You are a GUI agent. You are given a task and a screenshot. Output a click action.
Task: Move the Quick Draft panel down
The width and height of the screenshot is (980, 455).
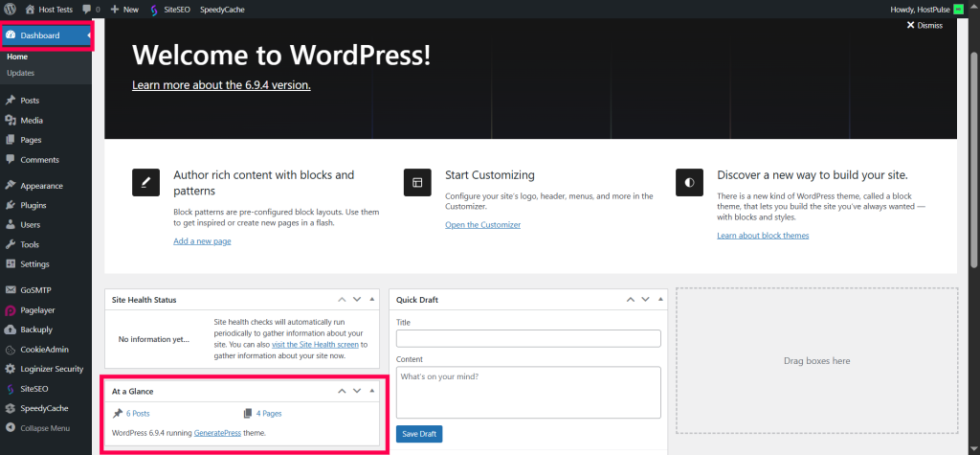click(x=642, y=300)
